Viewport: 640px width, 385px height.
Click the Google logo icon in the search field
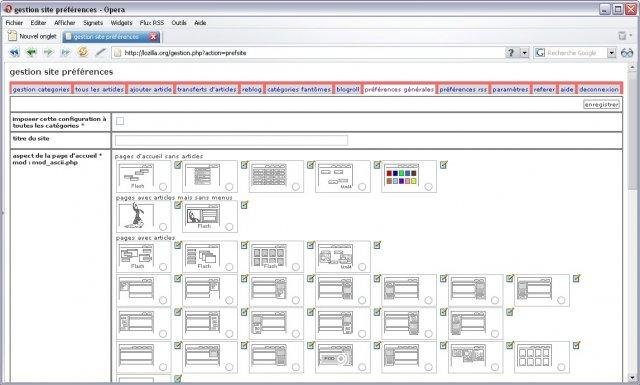coord(540,53)
